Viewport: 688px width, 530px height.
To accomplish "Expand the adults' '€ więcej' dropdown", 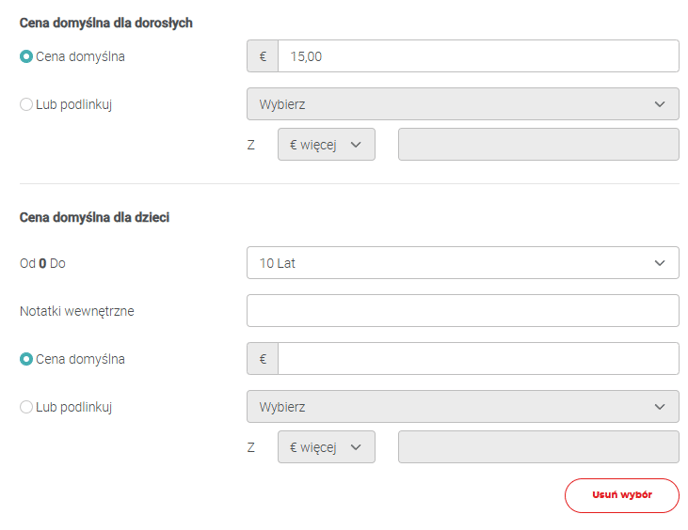I will [326, 145].
